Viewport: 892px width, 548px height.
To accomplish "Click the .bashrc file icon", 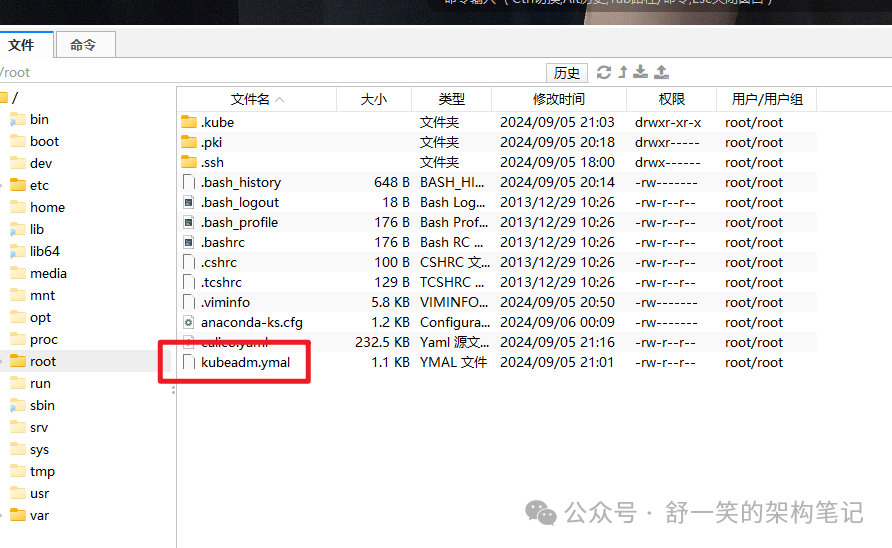I will tap(189, 242).
